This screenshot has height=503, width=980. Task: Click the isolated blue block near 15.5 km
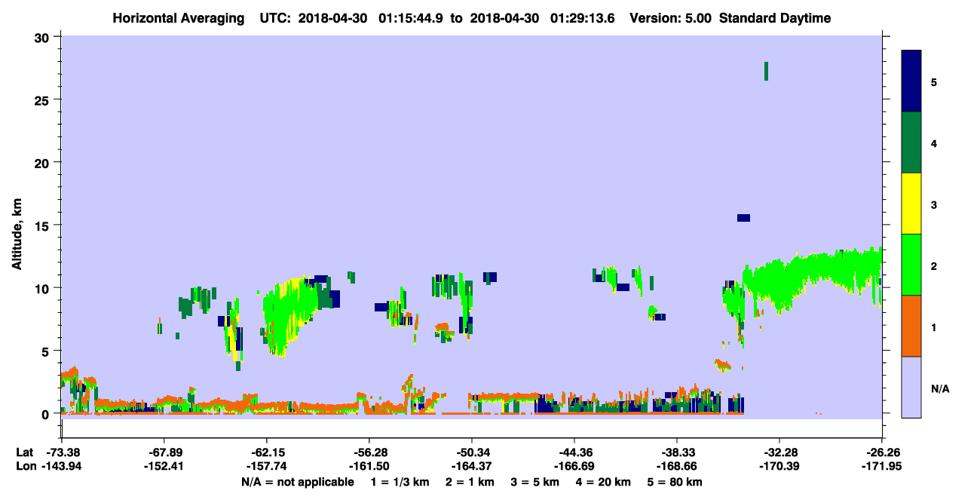744,218
